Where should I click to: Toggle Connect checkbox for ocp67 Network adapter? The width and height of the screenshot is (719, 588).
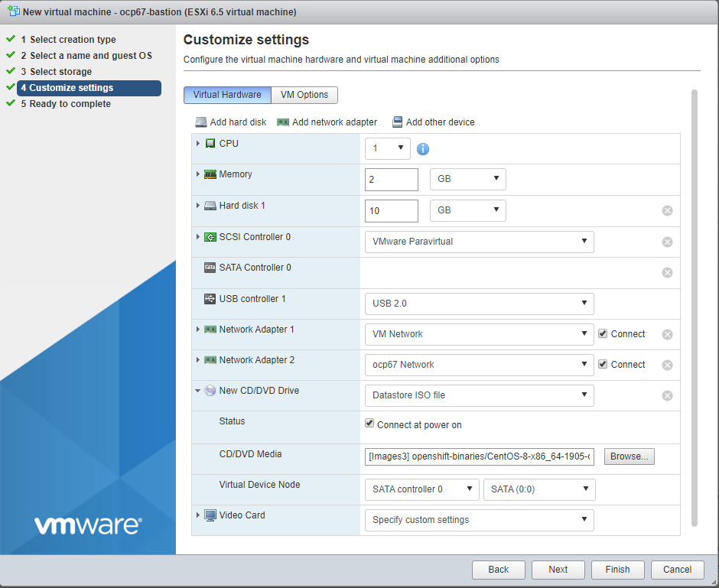click(603, 365)
